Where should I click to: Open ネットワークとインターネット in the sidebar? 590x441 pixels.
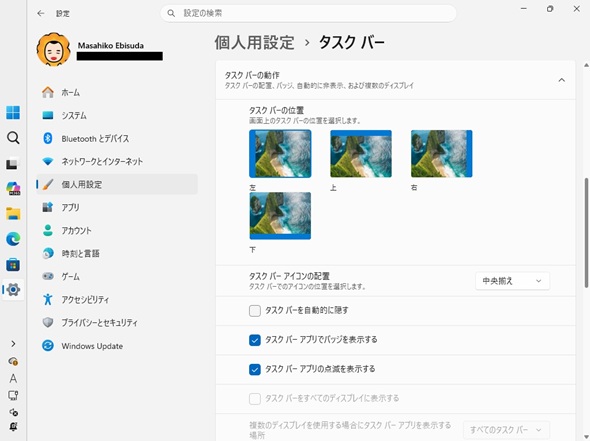117,161
